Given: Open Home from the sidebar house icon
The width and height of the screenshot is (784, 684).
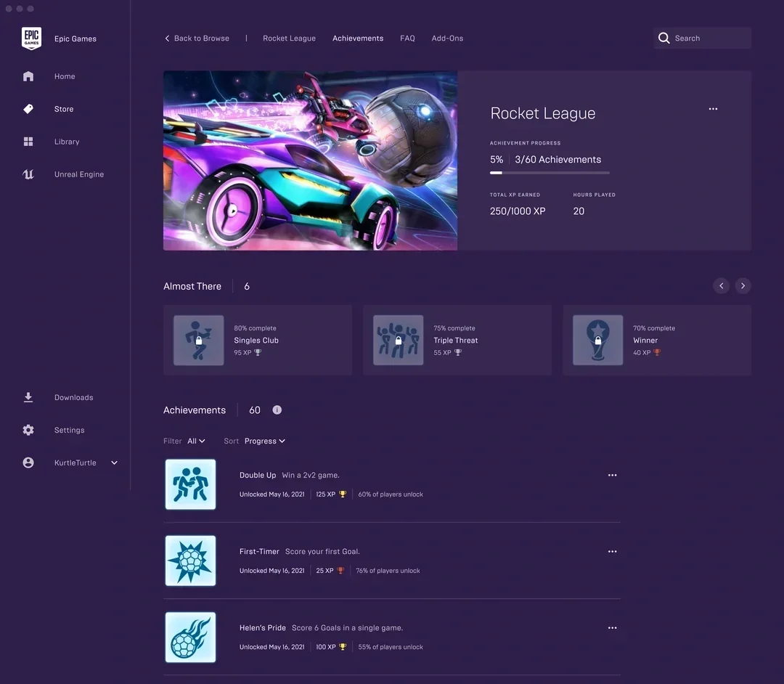Looking at the screenshot, I should pos(28,76).
